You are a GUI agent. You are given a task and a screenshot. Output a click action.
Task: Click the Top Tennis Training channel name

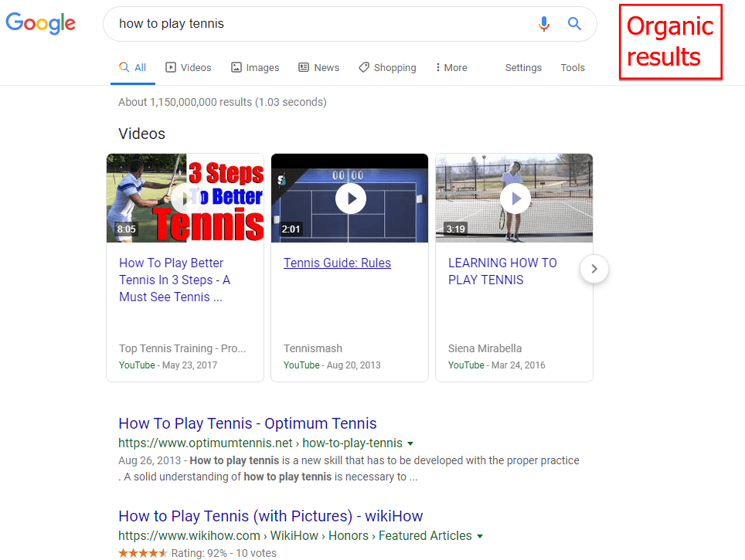click(x=182, y=348)
